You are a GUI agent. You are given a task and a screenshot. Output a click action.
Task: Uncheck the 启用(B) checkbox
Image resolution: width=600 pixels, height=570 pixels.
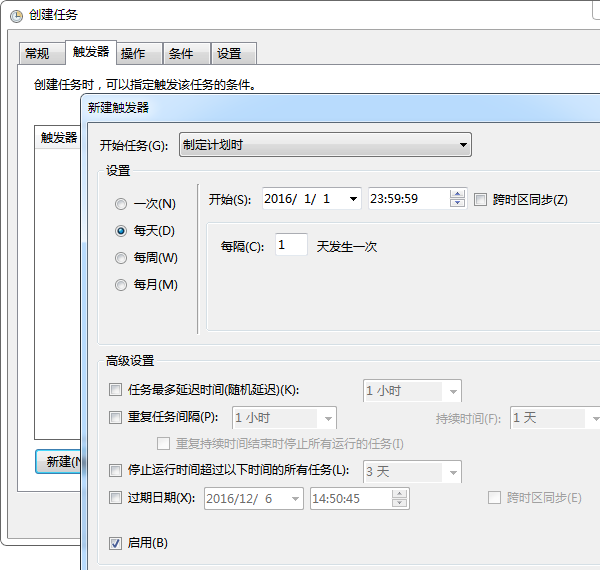pyautogui.click(x=115, y=543)
